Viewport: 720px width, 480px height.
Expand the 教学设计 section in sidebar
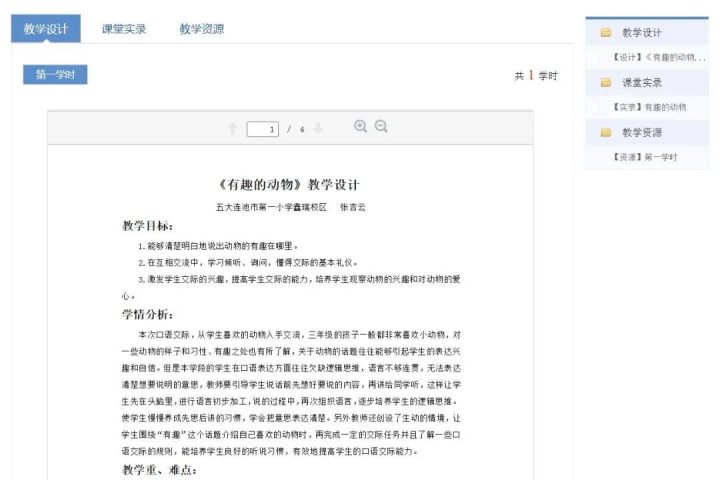[642, 33]
